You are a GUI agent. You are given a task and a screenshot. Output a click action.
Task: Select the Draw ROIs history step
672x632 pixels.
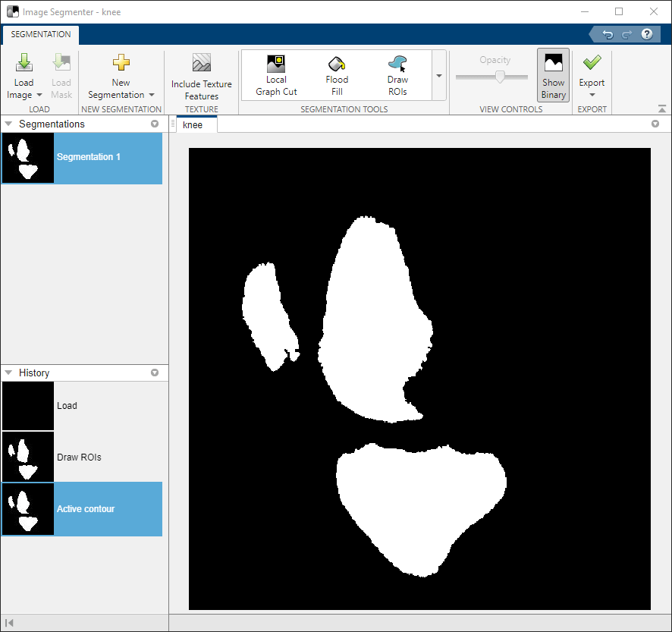tap(79, 457)
